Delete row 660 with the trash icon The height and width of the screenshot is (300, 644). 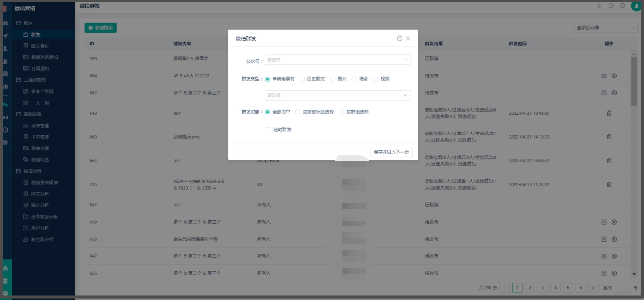[609, 137]
